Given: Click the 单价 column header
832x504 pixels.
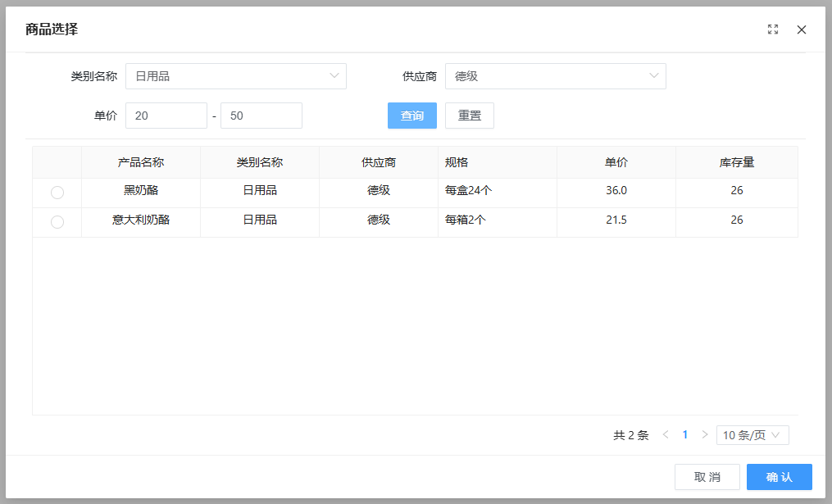Looking at the screenshot, I should (x=616, y=162).
